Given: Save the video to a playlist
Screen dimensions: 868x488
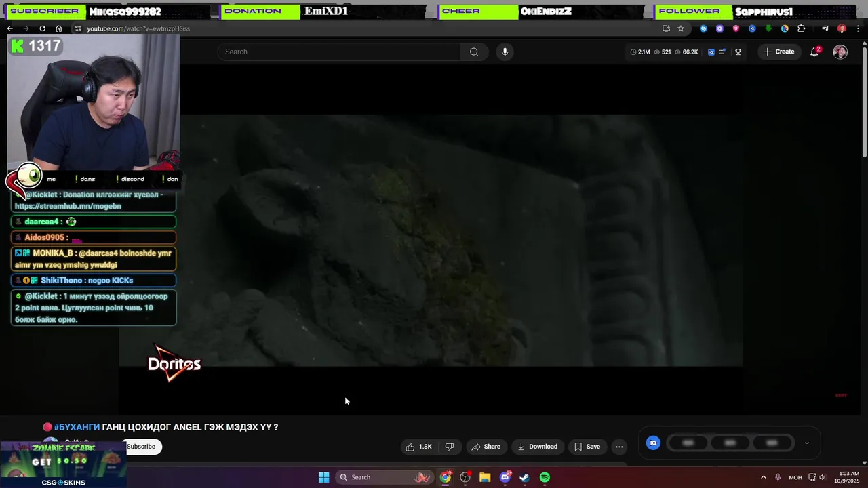Looking at the screenshot, I should click(587, 447).
